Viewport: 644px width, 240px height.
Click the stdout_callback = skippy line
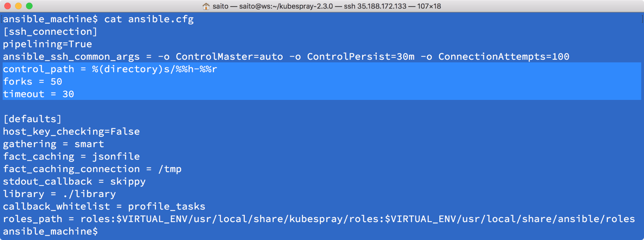74,182
